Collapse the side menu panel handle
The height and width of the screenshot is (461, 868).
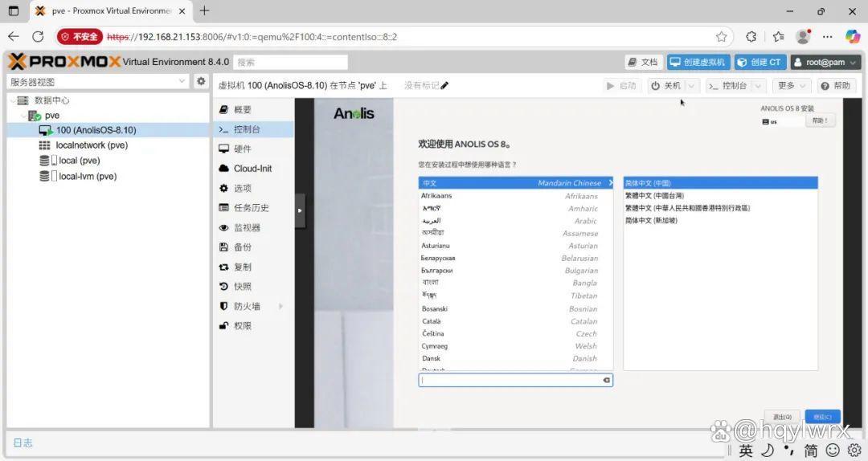pyautogui.click(x=300, y=210)
